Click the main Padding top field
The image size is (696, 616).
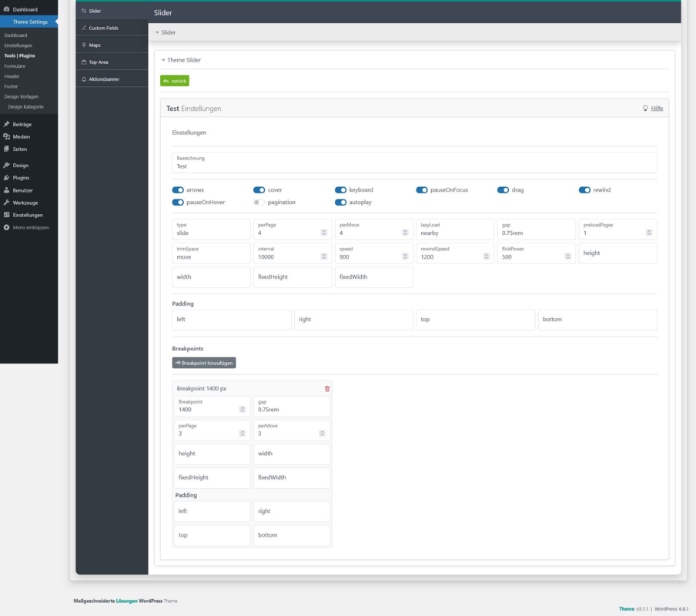coord(475,320)
